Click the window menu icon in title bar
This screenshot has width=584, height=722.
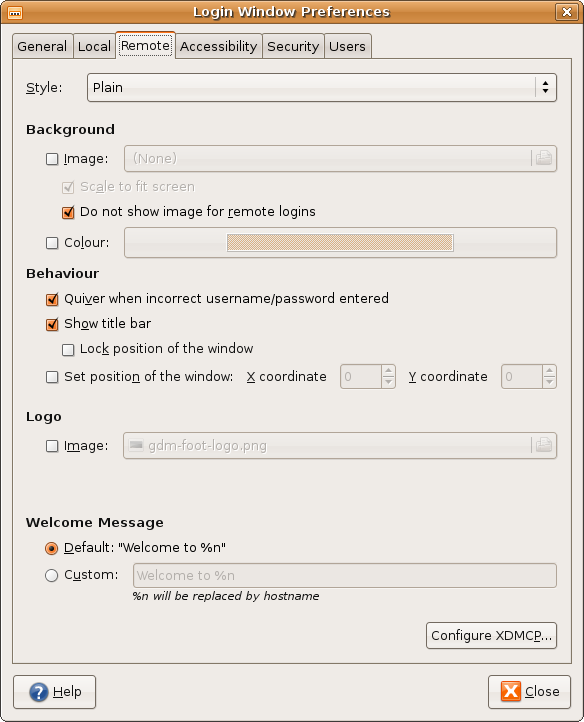click(x=15, y=12)
